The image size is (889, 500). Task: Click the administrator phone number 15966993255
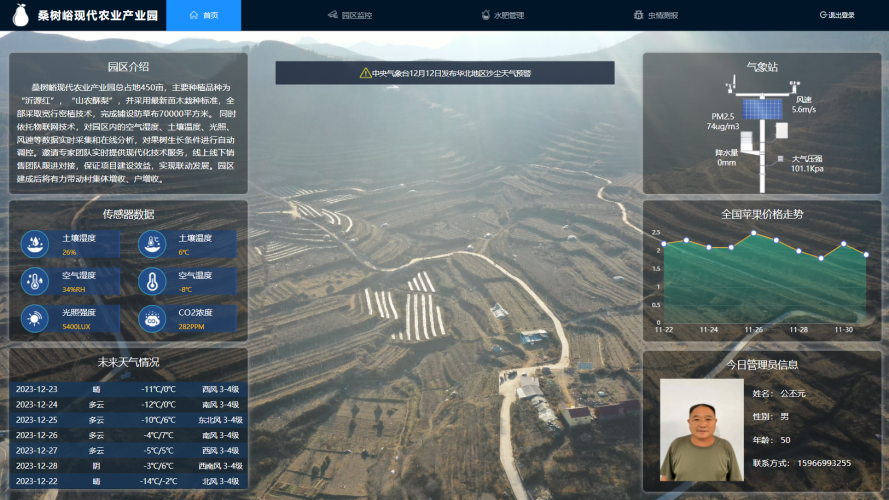[816, 463]
